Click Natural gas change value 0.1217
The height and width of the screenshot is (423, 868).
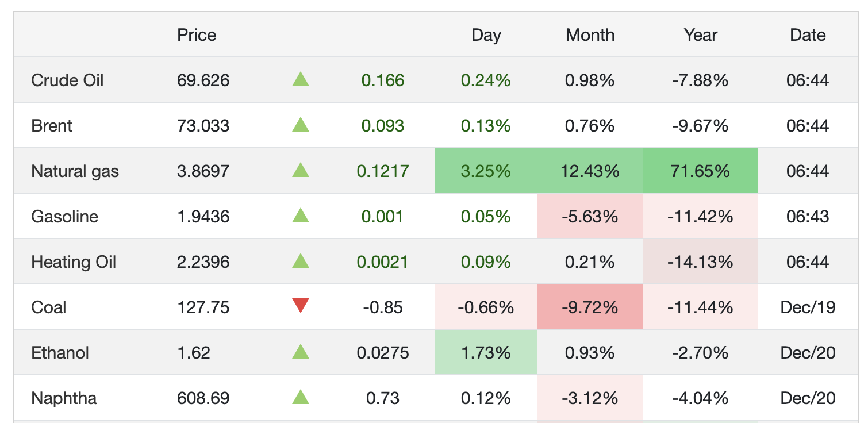coord(383,171)
